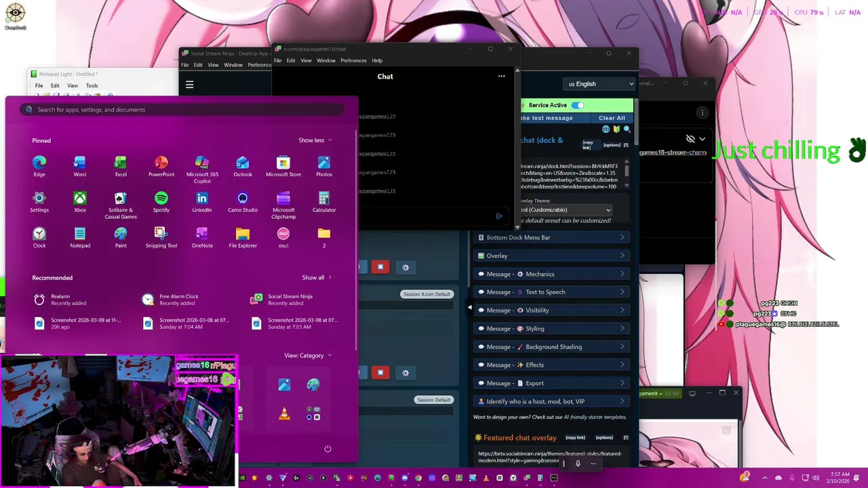Open Help menu in chat window
The image size is (868, 488).
(x=377, y=60)
